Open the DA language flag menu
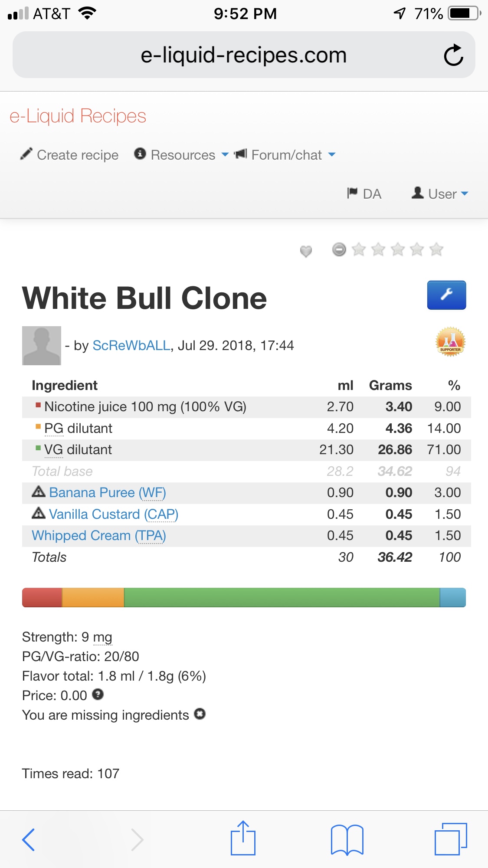The width and height of the screenshot is (488, 868). [x=364, y=193]
